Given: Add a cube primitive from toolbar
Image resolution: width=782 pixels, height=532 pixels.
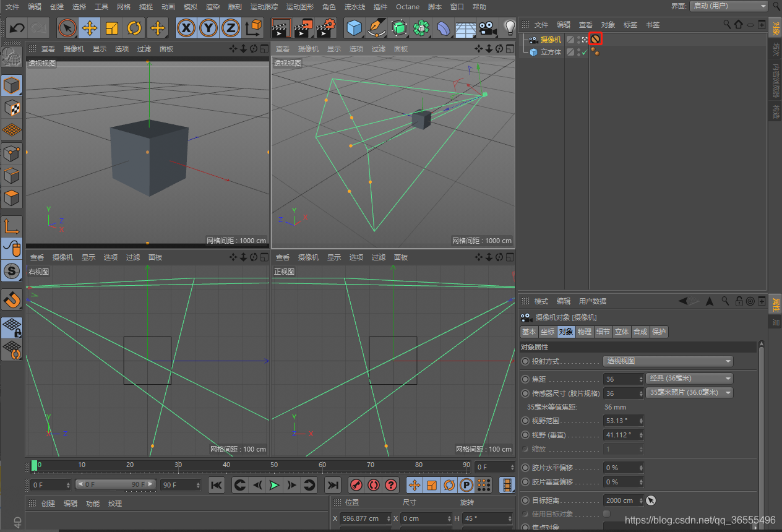Looking at the screenshot, I should tap(354, 28).
